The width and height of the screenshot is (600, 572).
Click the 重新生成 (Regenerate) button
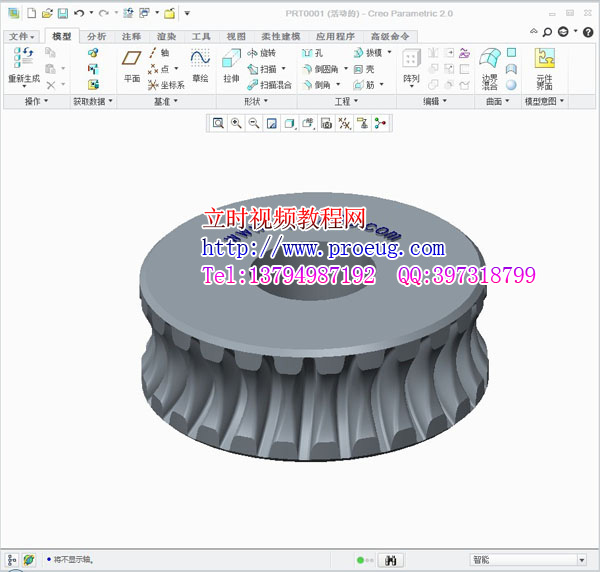tap(24, 66)
